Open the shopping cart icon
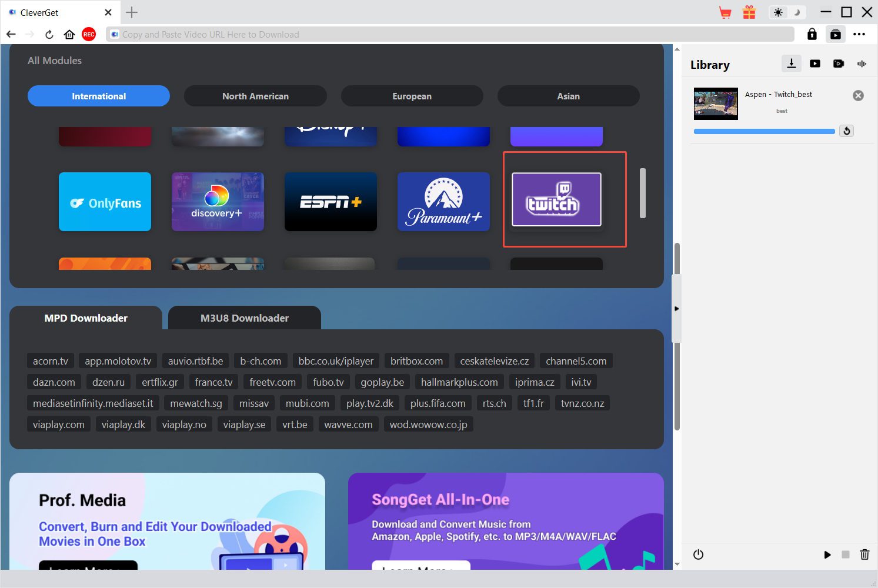878x588 pixels. coord(725,12)
